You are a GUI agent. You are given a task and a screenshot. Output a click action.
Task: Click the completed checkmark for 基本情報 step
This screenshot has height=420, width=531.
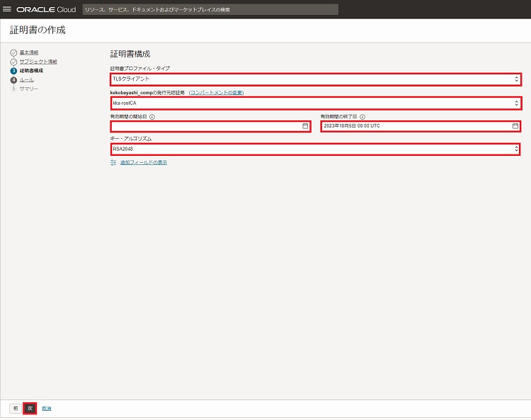[13, 53]
